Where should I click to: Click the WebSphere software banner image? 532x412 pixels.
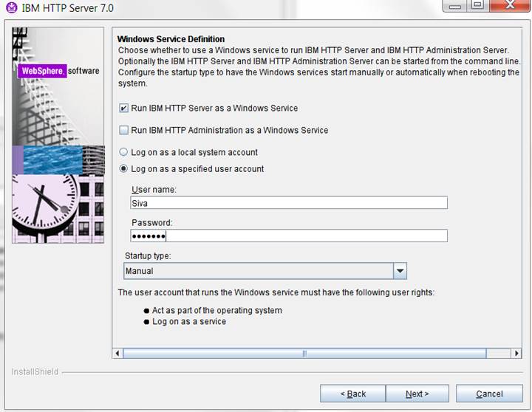pyautogui.click(x=58, y=135)
